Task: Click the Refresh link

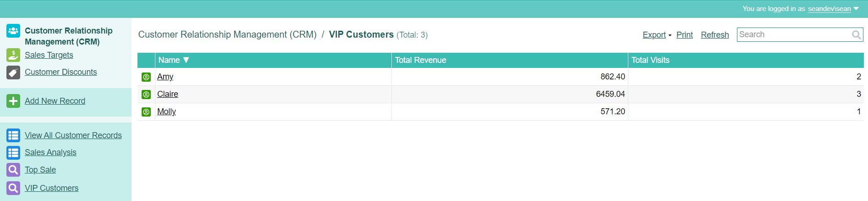Action: click(714, 35)
